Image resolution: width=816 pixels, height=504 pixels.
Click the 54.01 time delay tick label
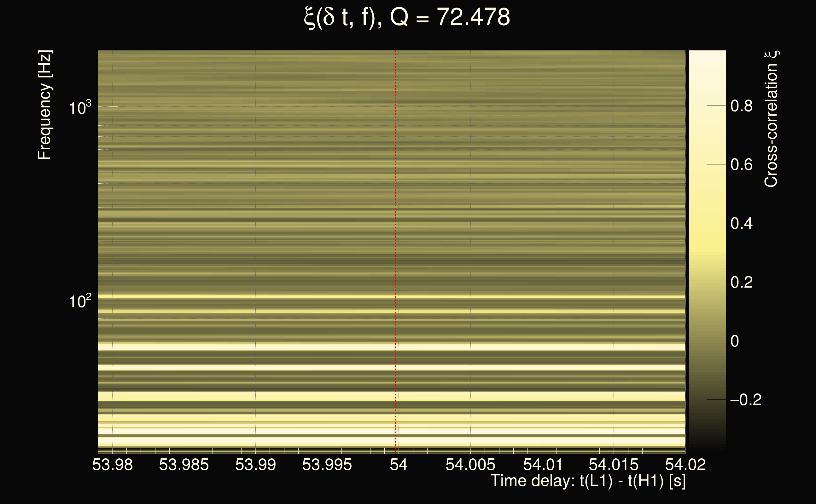click(542, 465)
